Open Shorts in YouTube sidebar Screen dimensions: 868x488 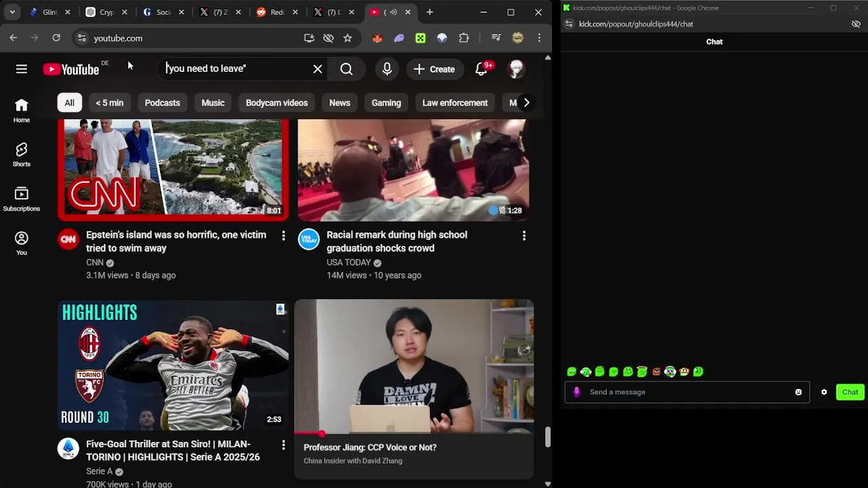pyautogui.click(x=22, y=155)
